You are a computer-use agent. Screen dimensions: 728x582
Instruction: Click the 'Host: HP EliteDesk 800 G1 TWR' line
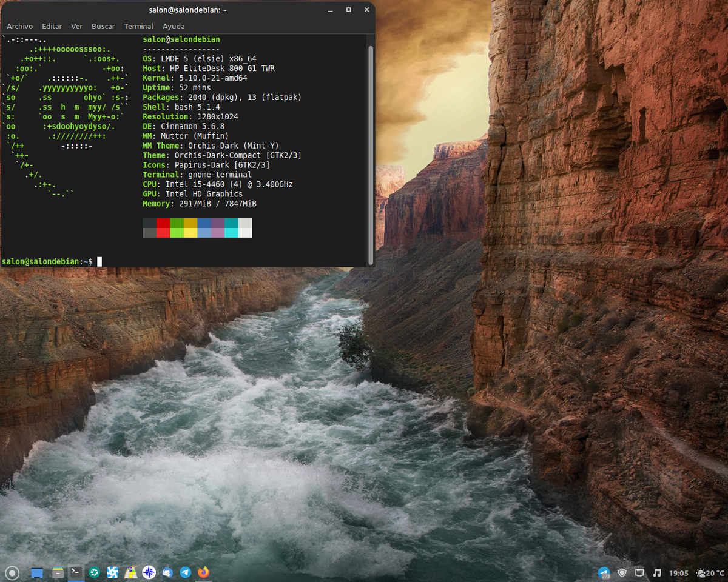tap(209, 69)
